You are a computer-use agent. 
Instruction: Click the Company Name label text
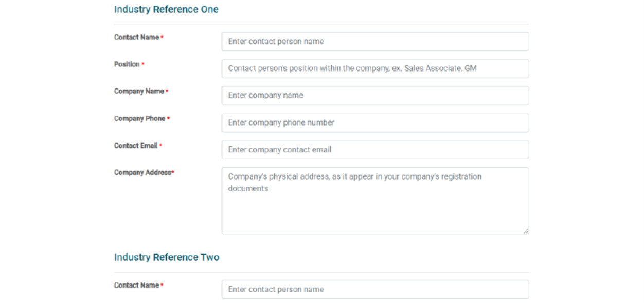(x=139, y=92)
